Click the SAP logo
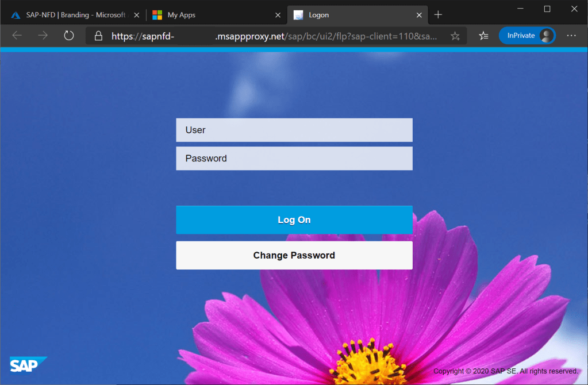The height and width of the screenshot is (385, 588). click(28, 365)
